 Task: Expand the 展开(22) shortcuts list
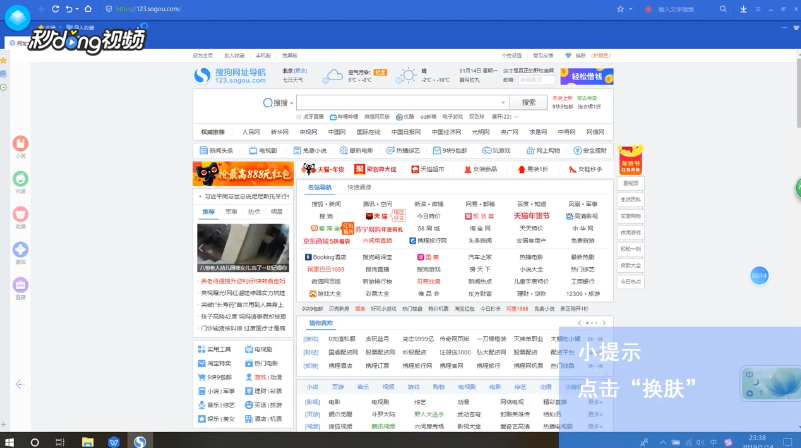(x=505, y=117)
